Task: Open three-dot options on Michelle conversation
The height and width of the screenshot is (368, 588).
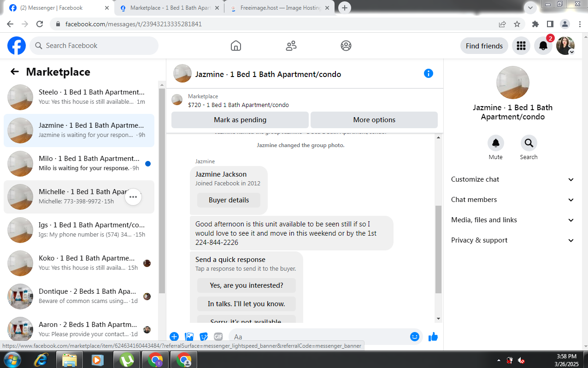Action: point(133,197)
